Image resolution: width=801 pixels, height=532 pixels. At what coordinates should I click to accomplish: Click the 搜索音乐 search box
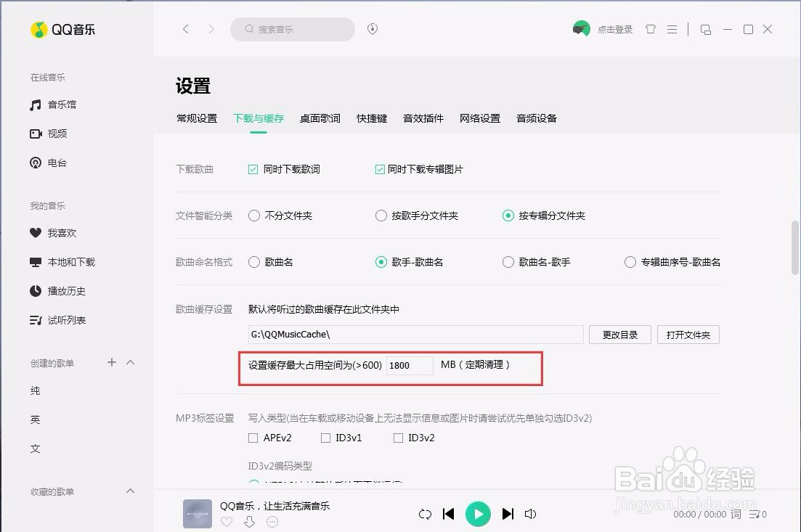coord(293,29)
